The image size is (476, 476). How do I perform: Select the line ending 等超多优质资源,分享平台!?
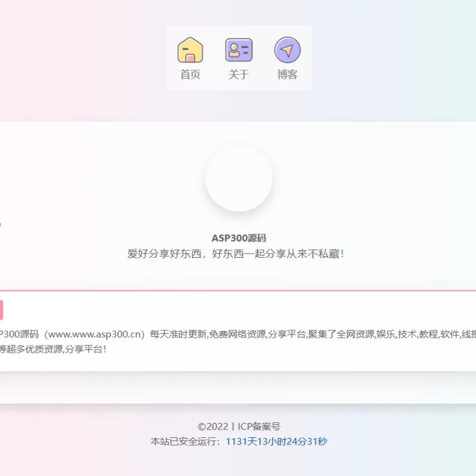(x=53, y=349)
